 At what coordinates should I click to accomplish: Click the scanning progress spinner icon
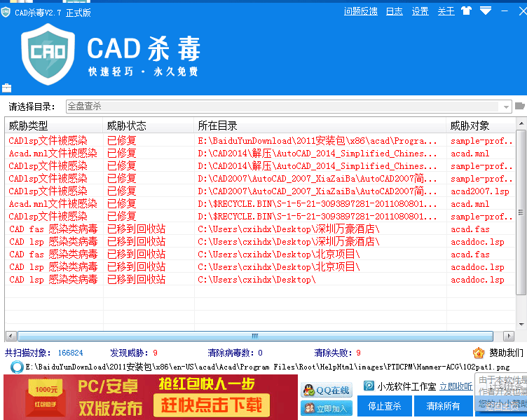tap(17, 367)
